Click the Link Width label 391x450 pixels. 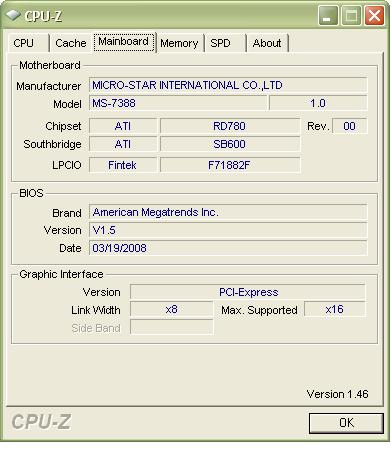point(96,310)
